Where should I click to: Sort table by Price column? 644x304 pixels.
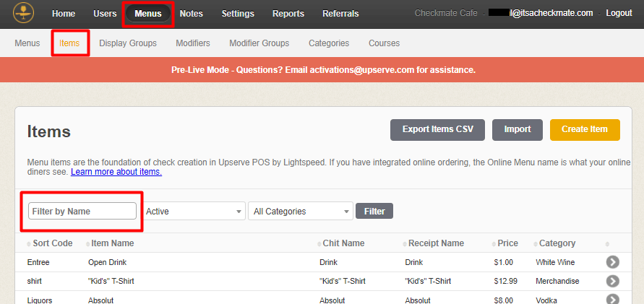click(x=507, y=243)
